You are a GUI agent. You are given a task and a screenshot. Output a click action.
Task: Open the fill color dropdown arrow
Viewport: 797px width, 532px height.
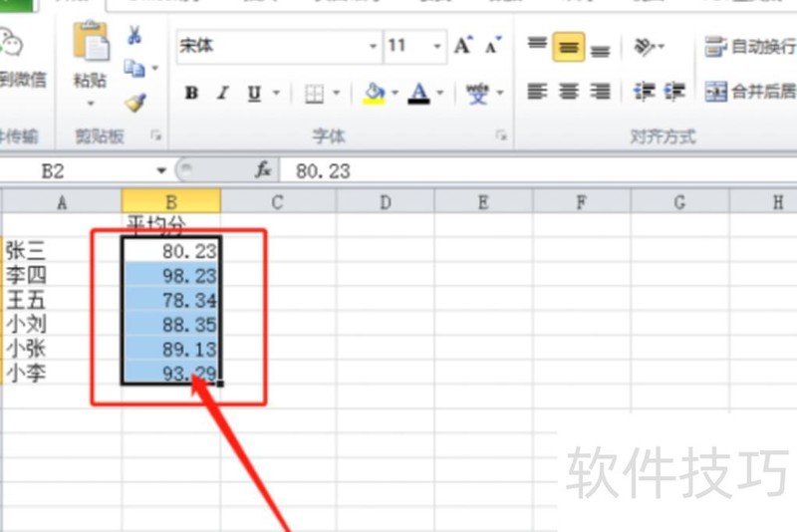click(395, 93)
